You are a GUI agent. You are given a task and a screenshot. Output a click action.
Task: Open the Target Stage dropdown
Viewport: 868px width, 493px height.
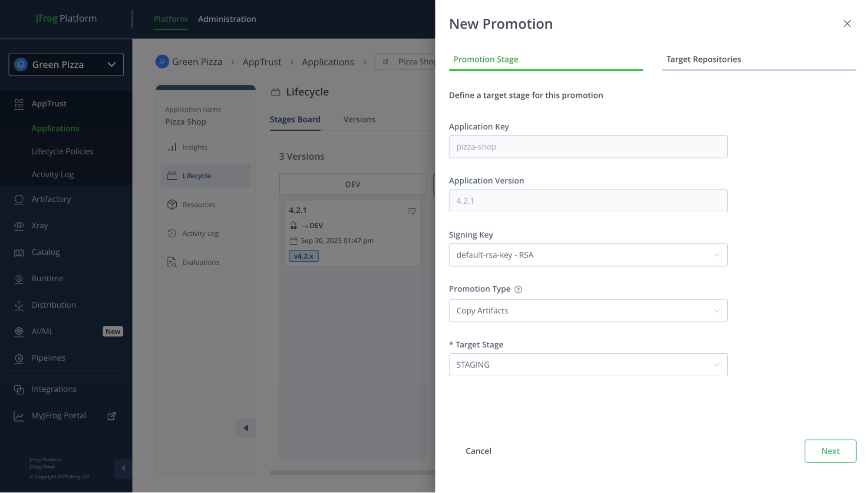click(588, 365)
